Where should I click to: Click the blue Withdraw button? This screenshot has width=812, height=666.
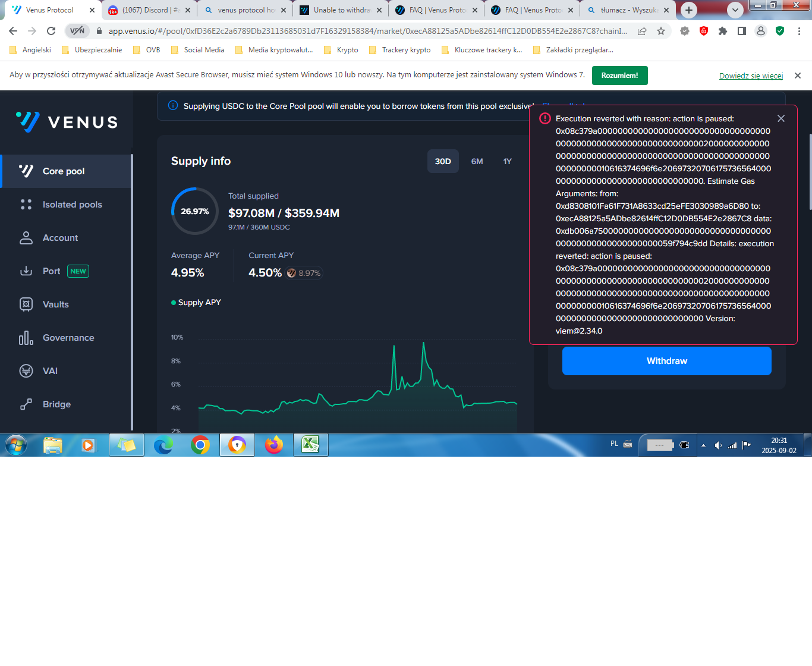coord(666,361)
